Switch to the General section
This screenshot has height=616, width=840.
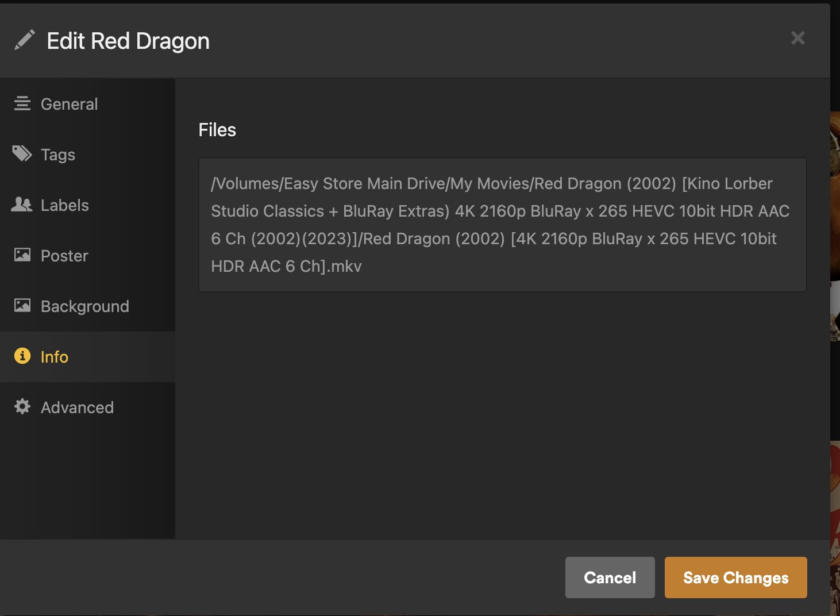point(69,104)
